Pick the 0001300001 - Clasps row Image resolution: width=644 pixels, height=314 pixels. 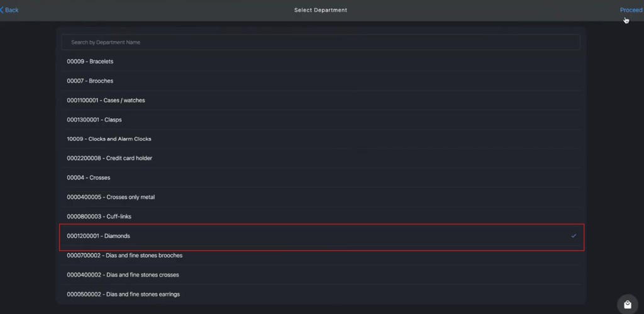[x=320, y=120]
